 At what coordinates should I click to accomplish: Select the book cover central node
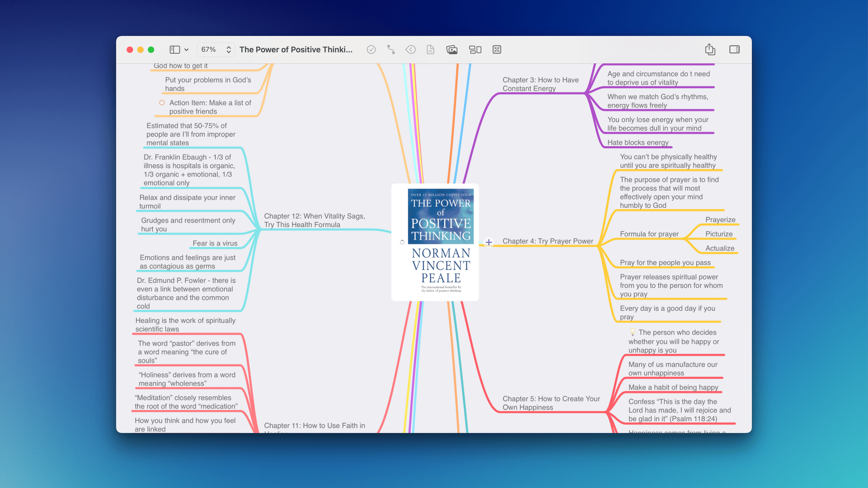[x=435, y=242]
